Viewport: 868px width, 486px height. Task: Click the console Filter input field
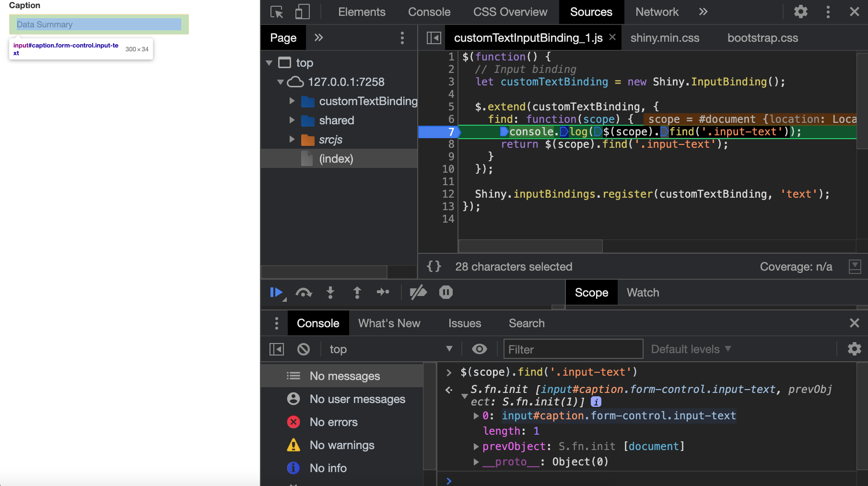point(573,349)
